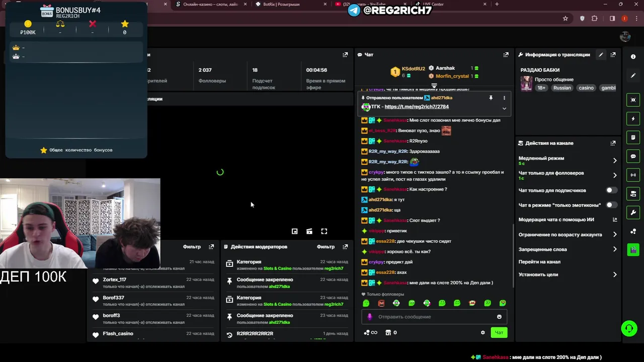Toggle chat "только эмотиконы" mode switch

click(611, 205)
